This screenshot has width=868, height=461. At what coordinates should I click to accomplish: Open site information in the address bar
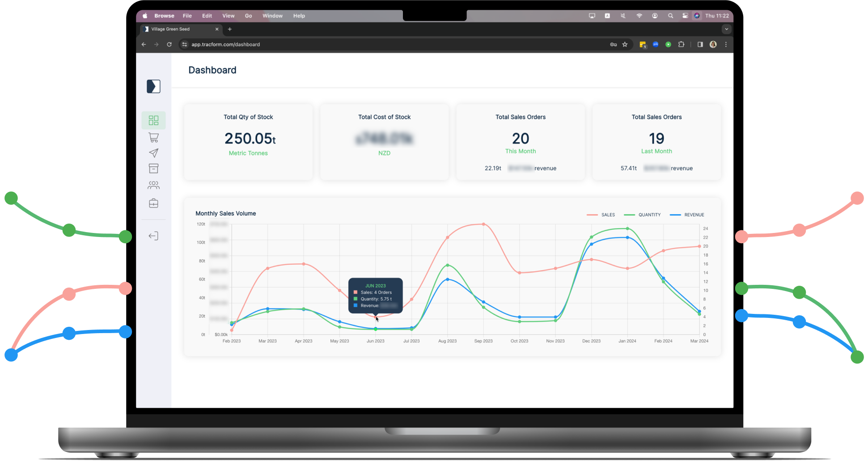point(184,44)
